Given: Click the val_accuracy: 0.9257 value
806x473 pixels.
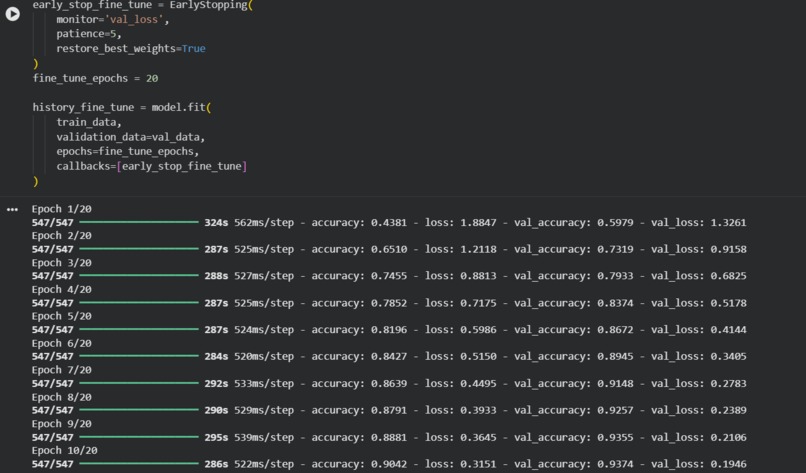Looking at the screenshot, I should point(574,410).
